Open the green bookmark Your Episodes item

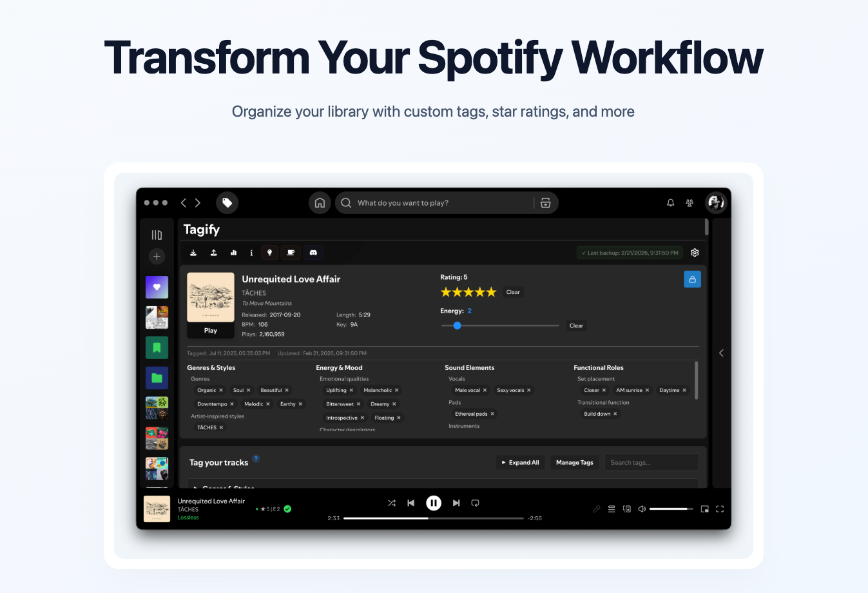157,347
